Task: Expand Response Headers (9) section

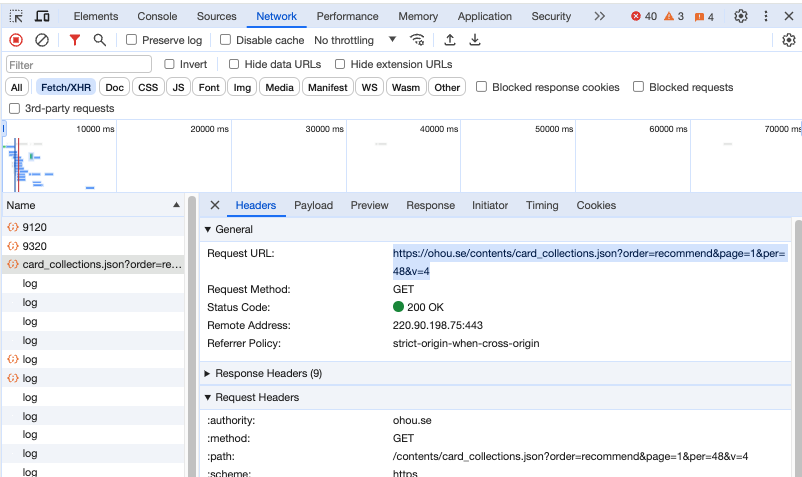Action: click(x=208, y=374)
